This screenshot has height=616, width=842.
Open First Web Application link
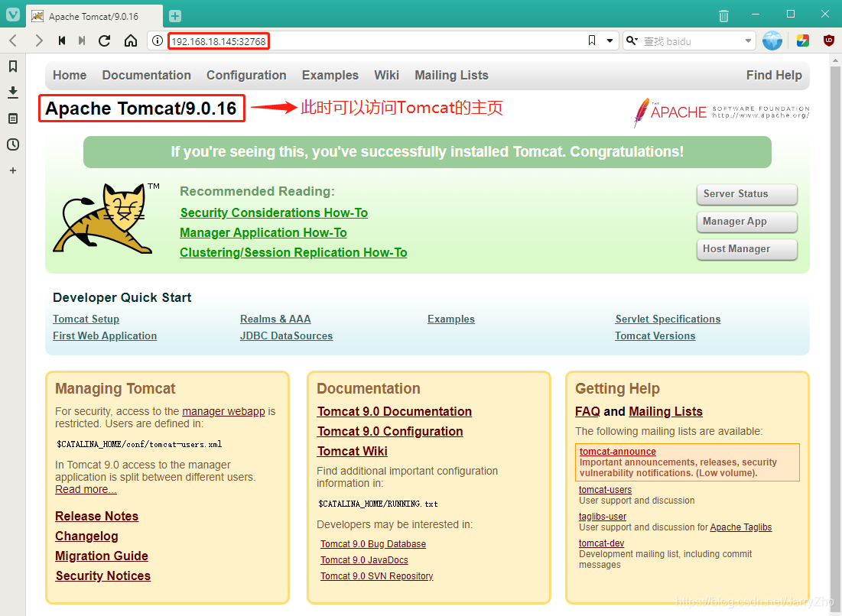coord(105,336)
